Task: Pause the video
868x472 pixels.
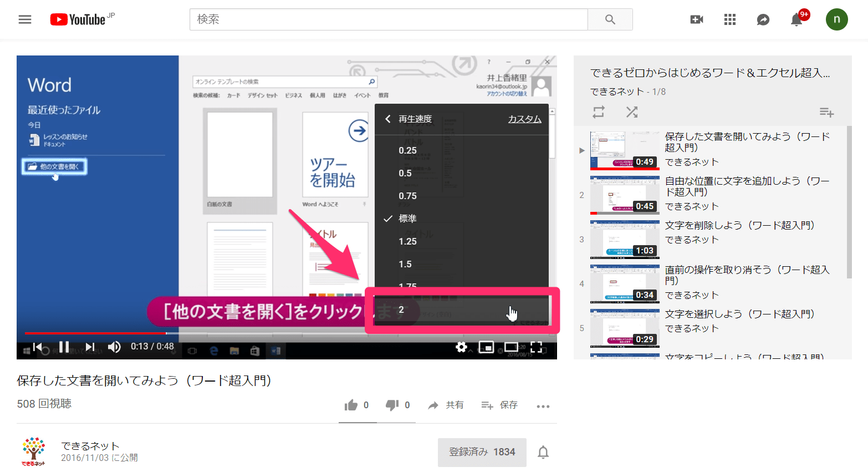Action: coord(64,347)
